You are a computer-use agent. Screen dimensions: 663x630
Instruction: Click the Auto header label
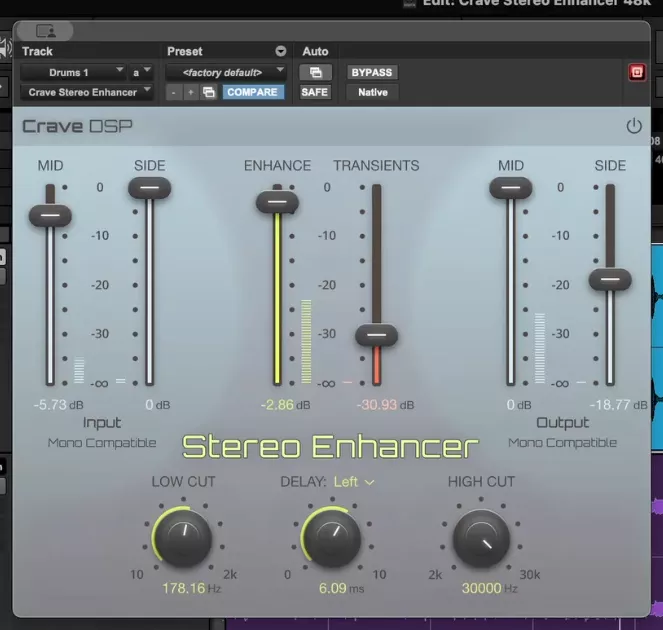point(315,52)
